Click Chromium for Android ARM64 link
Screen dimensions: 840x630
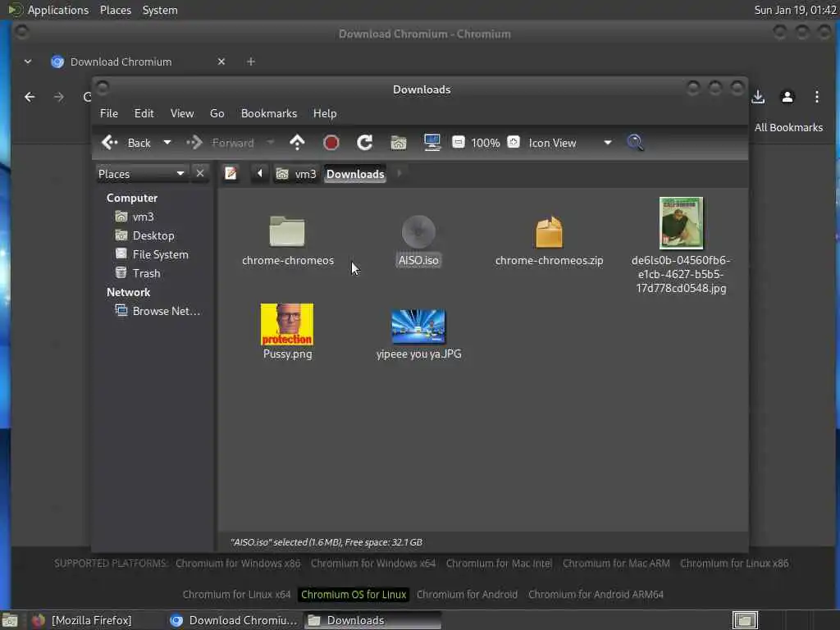click(596, 595)
